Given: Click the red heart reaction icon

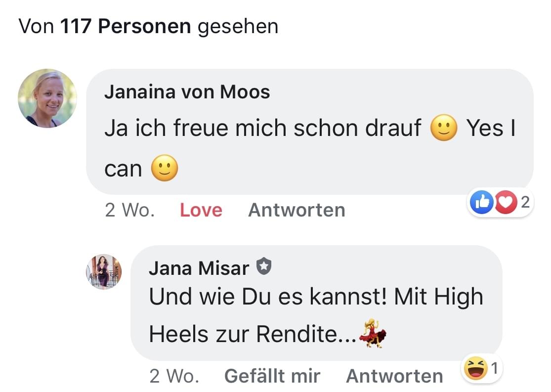Looking at the screenshot, I should tap(505, 203).
